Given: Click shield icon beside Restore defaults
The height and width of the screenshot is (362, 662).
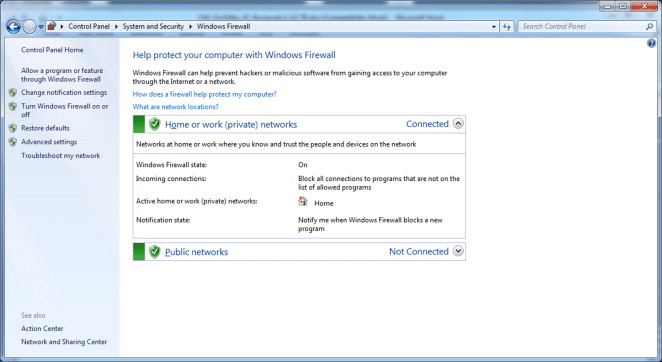Looking at the screenshot, I should [13, 128].
